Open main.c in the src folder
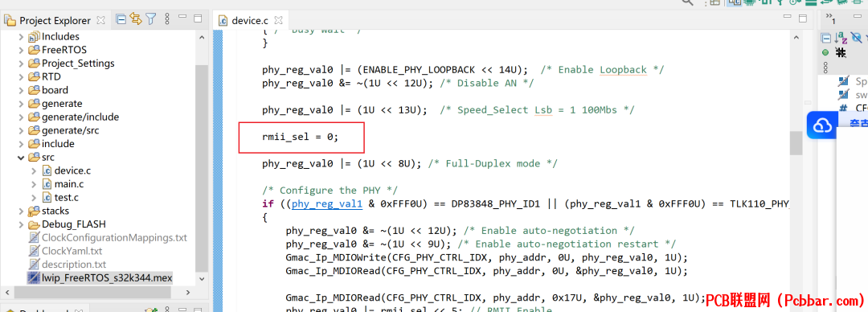 coord(68,184)
